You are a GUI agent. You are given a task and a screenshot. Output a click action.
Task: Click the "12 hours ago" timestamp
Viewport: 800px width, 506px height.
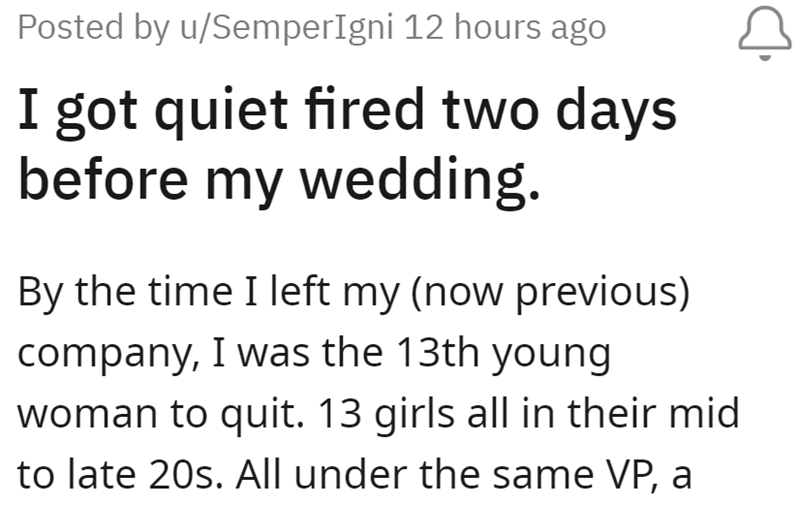click(x=504, y=28)
